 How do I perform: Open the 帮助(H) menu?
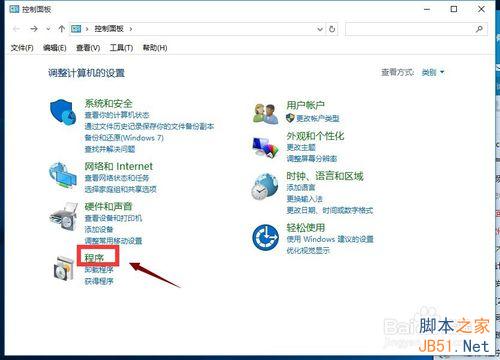click(x=155, y=48)
